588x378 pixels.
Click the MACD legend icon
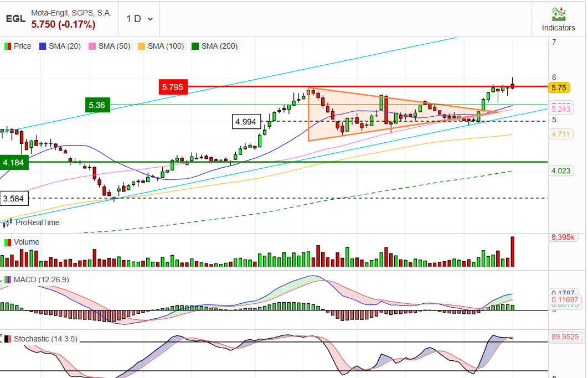[8, 279]
